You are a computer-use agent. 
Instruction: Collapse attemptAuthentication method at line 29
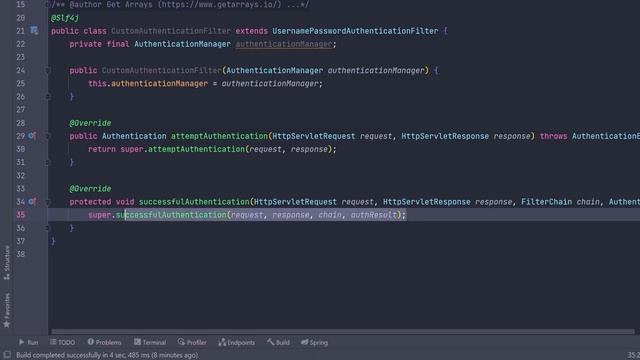47,136
